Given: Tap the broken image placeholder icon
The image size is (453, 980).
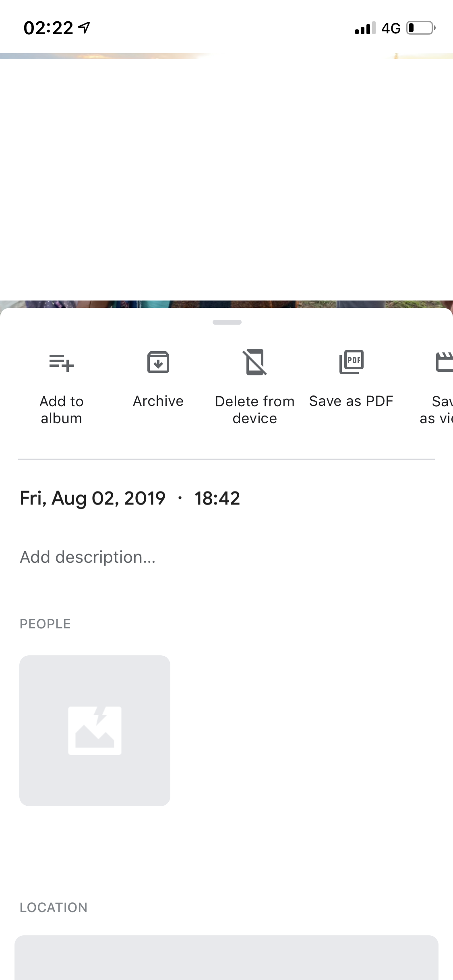Looking at the screenshot, I should point(95,731).
